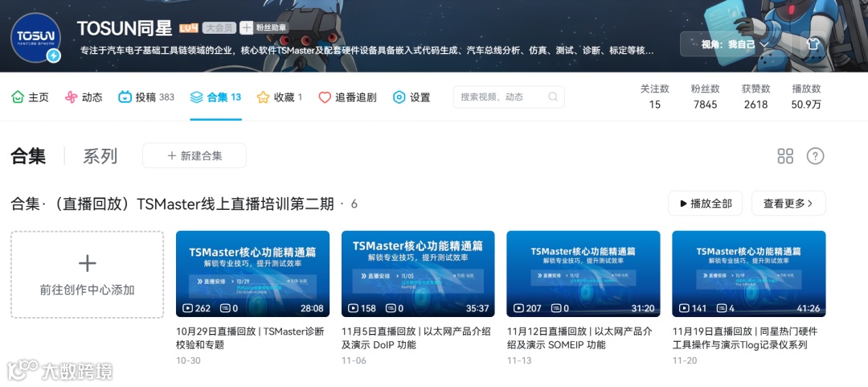868x387 pixels.
Task: Switch to the 系列 sub-tab
Action: click(x=100, y=156)
